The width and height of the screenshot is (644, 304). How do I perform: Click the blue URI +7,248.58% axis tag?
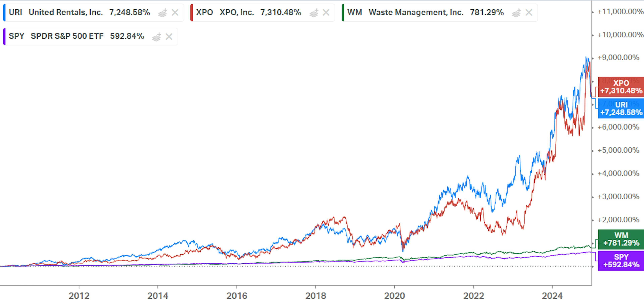[621, 109]
